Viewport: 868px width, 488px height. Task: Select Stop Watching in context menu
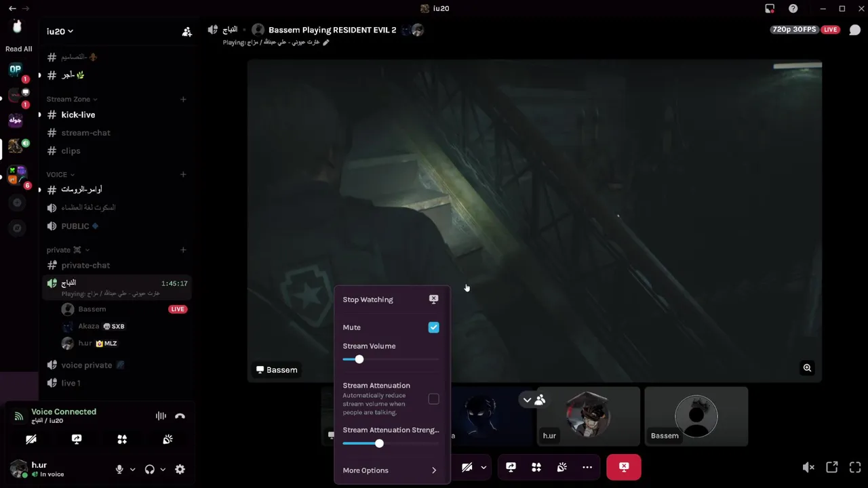(x=391, y=299)
